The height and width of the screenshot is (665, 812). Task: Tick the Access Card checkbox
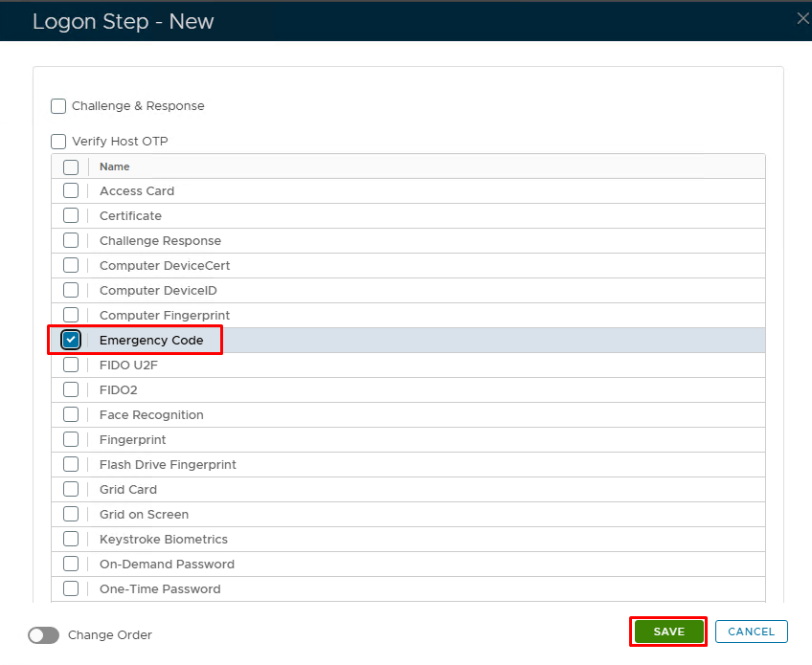[x=71, y=191]
